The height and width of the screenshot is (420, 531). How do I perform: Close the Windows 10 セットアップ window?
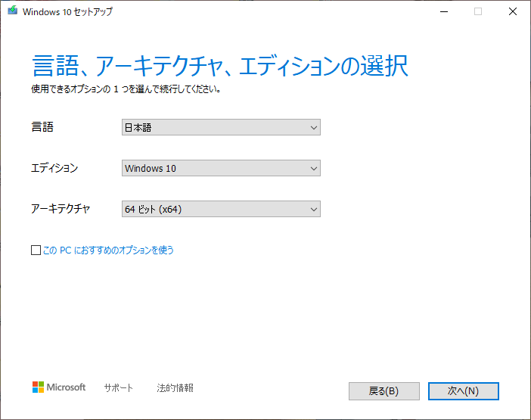[513, 11]
